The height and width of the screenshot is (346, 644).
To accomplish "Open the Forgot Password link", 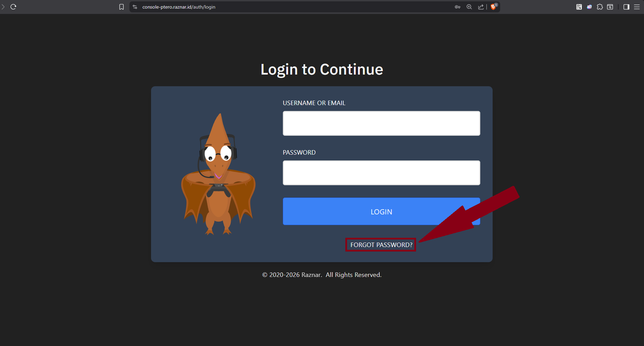I will (x=381, y=245).
